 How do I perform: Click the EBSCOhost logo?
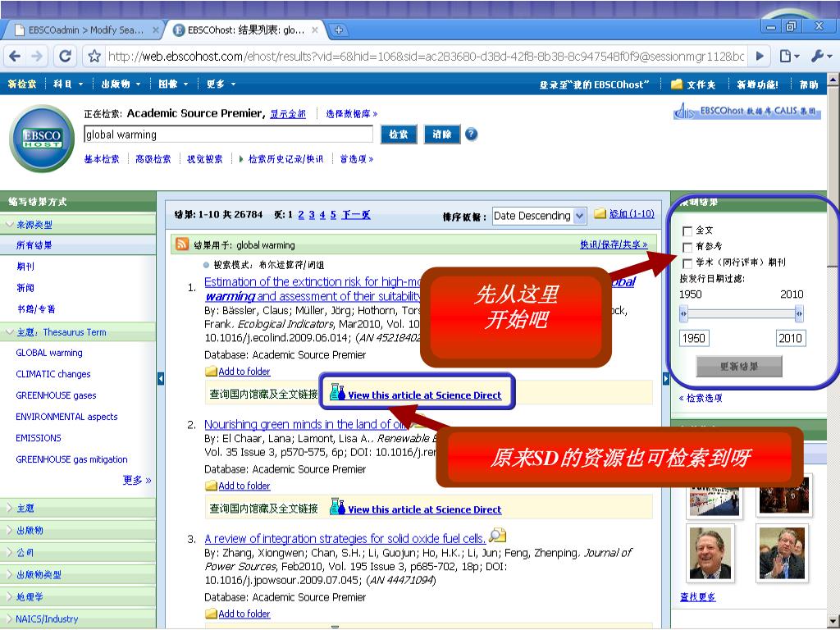(x=42, y=138)
